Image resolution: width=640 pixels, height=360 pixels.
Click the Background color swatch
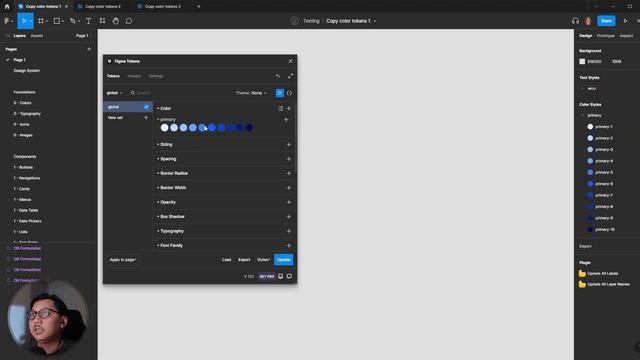(x=582, y=62)
